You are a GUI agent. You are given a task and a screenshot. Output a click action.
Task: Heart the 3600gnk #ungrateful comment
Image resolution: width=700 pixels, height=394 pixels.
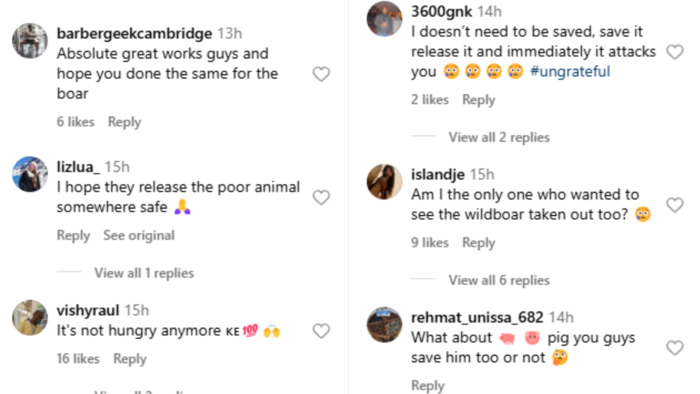[x=675, y=52]
